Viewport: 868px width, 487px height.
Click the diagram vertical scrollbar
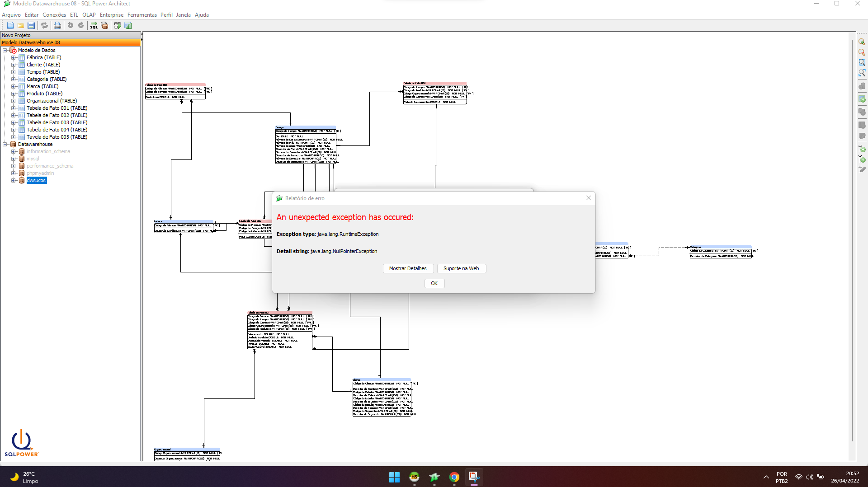click(x=853, y=239)
